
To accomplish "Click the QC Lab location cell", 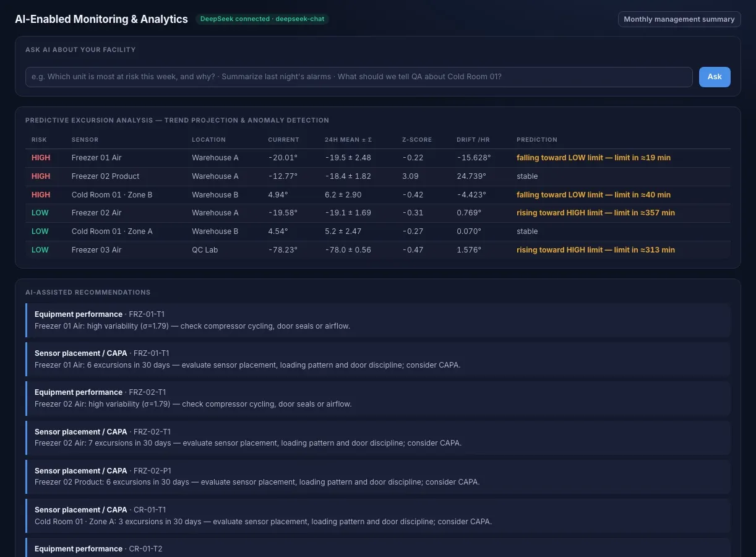I will (205, 250).
